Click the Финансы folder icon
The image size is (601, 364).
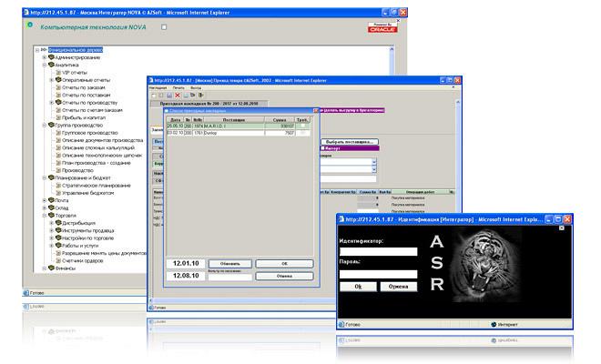pos(51,268)
